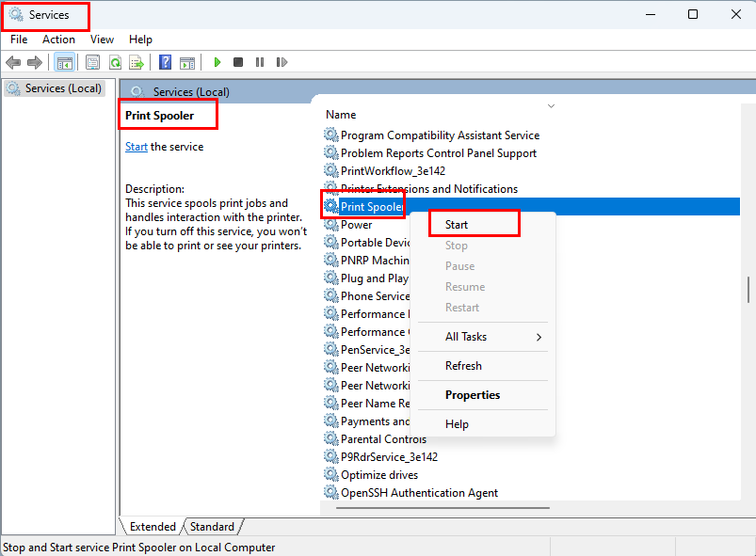
Task: Toggle Show/Hide Action Pane toolbar icon
Action: 187,63
